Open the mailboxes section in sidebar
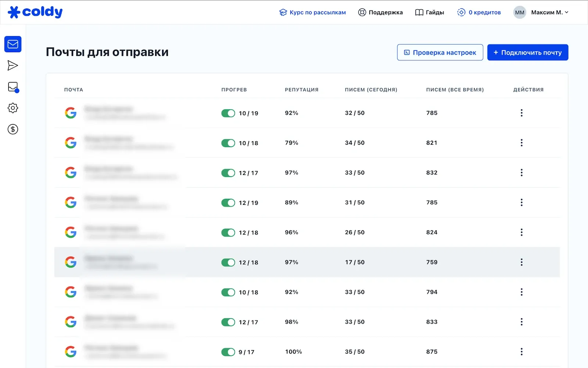This screenshot has width=588, height=368. (x=13, y=44)
